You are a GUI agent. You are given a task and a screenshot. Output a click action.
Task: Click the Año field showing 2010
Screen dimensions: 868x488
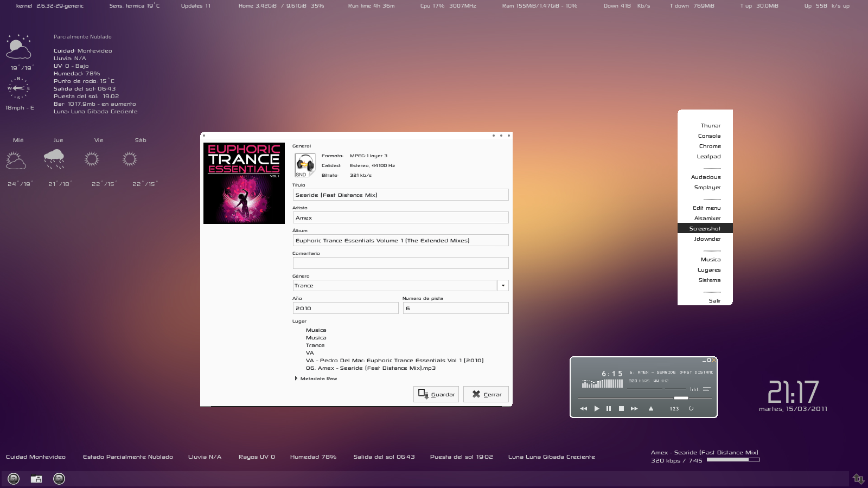click(346, 308)
